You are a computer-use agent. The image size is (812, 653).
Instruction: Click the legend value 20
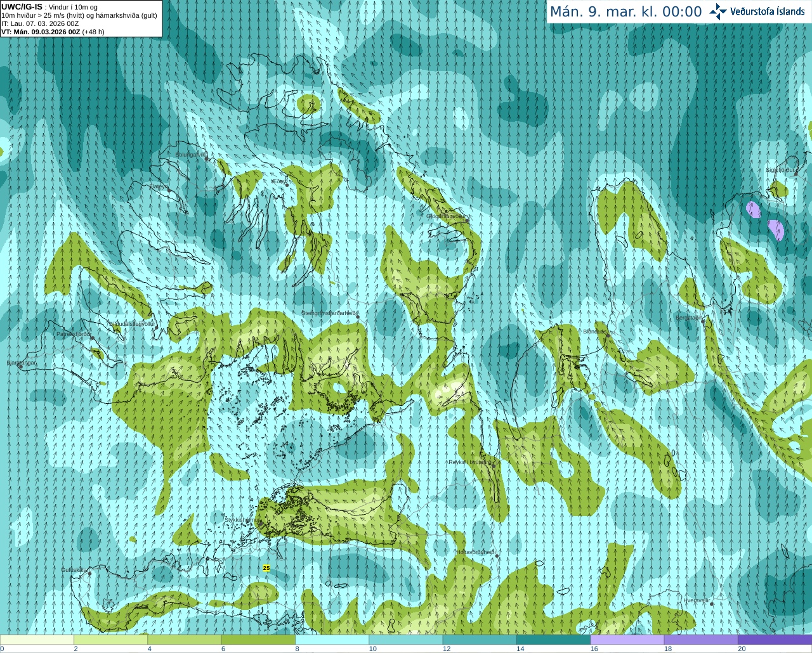(x=742, y=649)
